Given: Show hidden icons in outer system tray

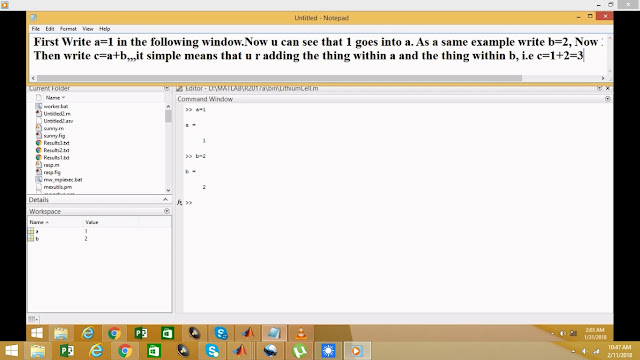Looking at the screenshot, I should (573, 351).
